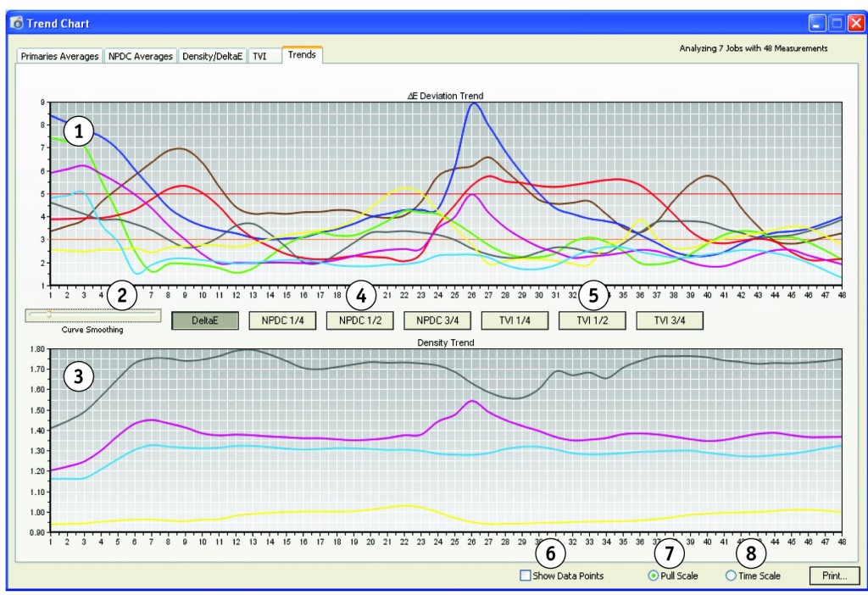Viewport: 868px width, 595px height.
Task: Open the Print dialog
Action: [x=835, y=576]
